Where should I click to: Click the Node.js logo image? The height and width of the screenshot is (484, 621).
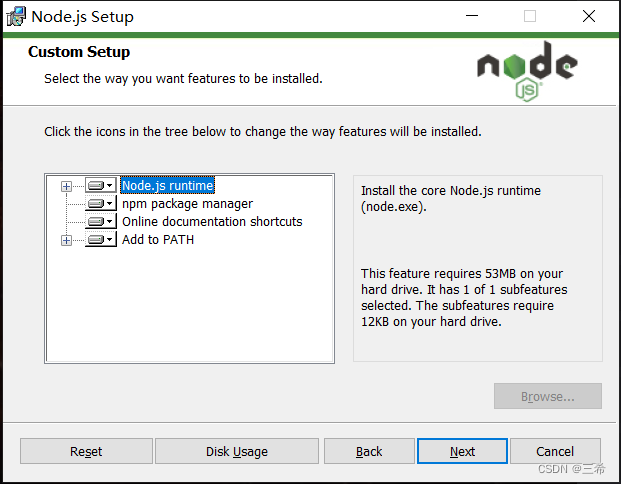527,71
